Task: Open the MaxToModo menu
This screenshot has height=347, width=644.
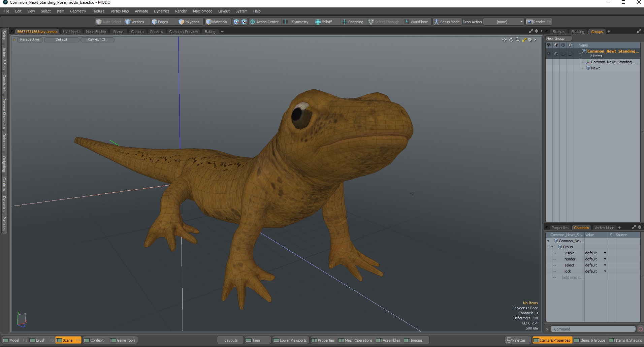Action: 202,11
